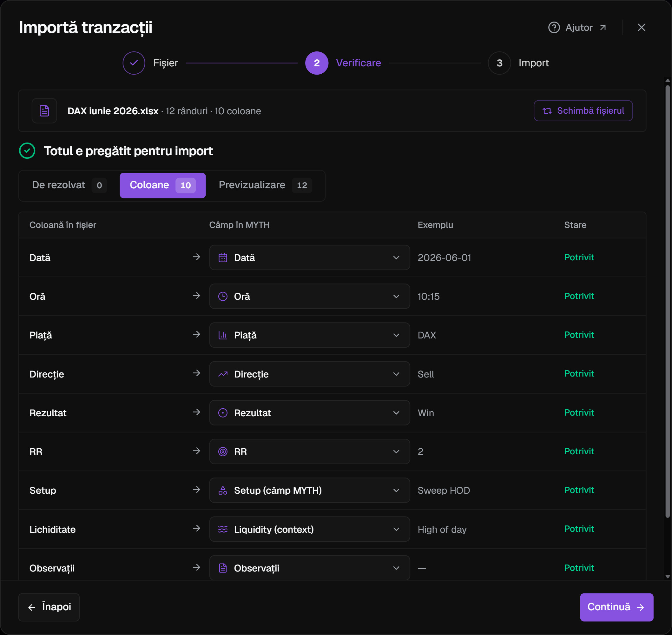672x635 pixels.
Task: Click the Verificare step 2 indicator
Action: pyautogui.click(x=317, y=63)
